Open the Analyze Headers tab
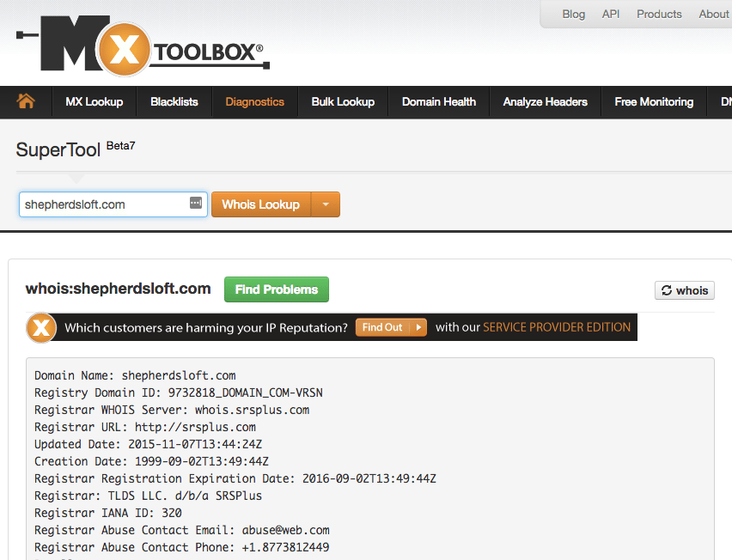 pyautogui.click(x=546, y=101)
